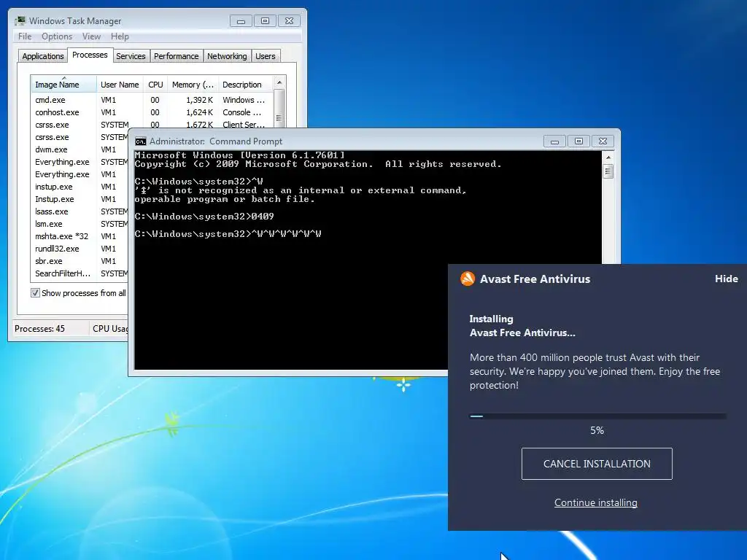
Task: Minimize the Windows Task Manager window
Action: point(241,21)
